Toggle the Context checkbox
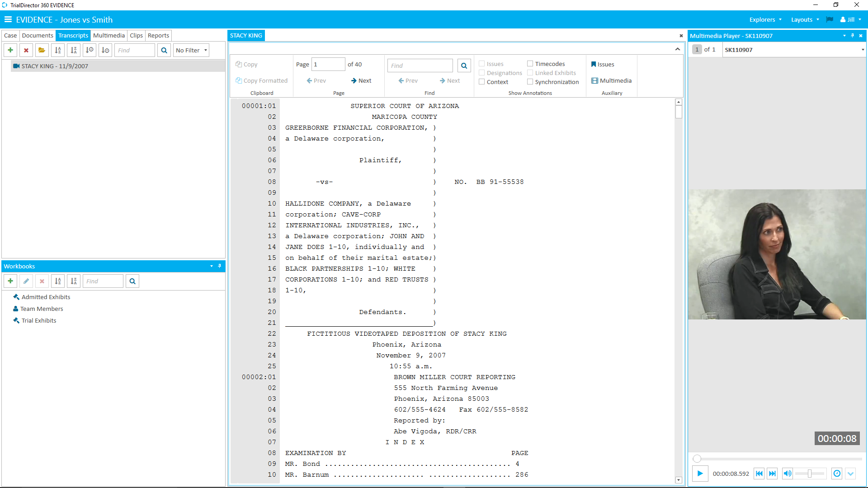This screenshot has width=868, height=488. coord(482,82)
